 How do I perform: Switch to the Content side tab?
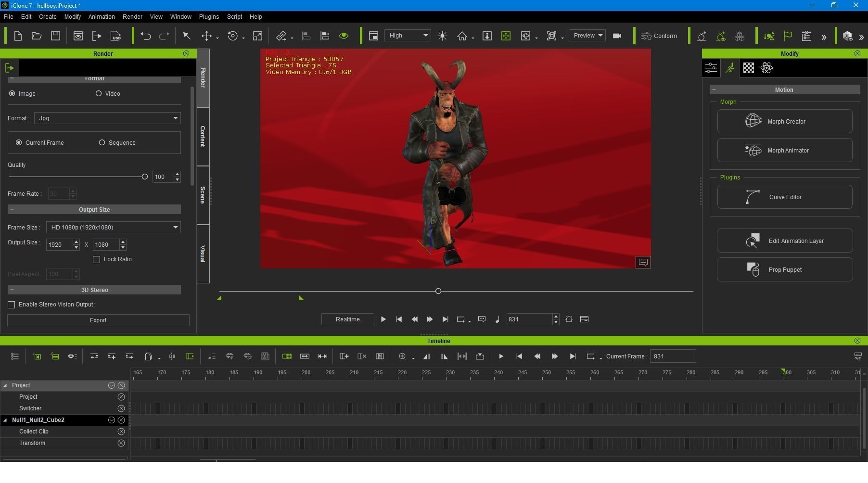tap(203, 137)
